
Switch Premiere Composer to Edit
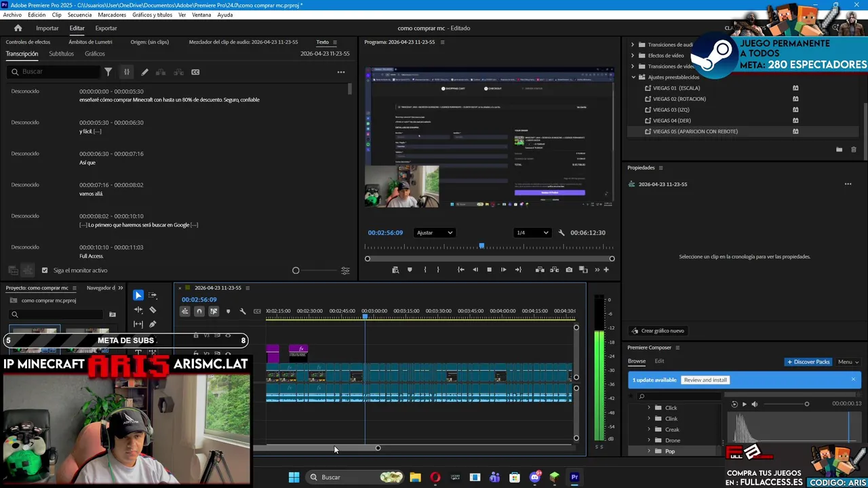point(659,361)
